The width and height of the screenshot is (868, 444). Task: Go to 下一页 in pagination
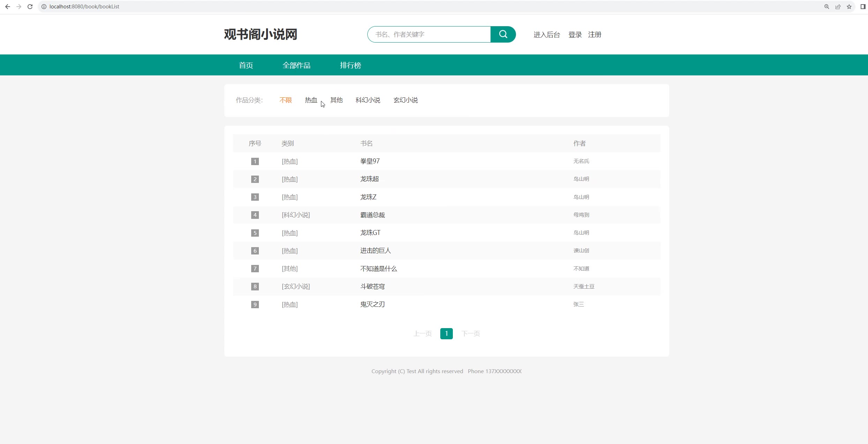(x=471, y=334)
